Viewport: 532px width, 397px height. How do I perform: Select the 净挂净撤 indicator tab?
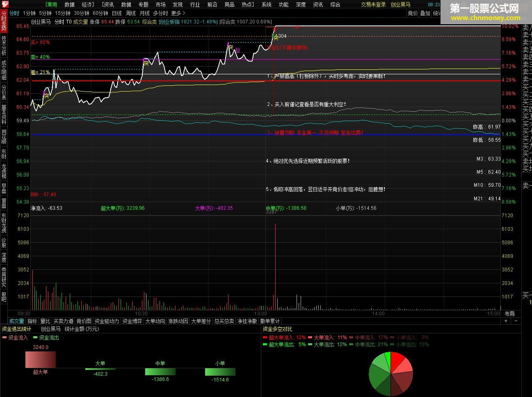(x=247, y=321)
